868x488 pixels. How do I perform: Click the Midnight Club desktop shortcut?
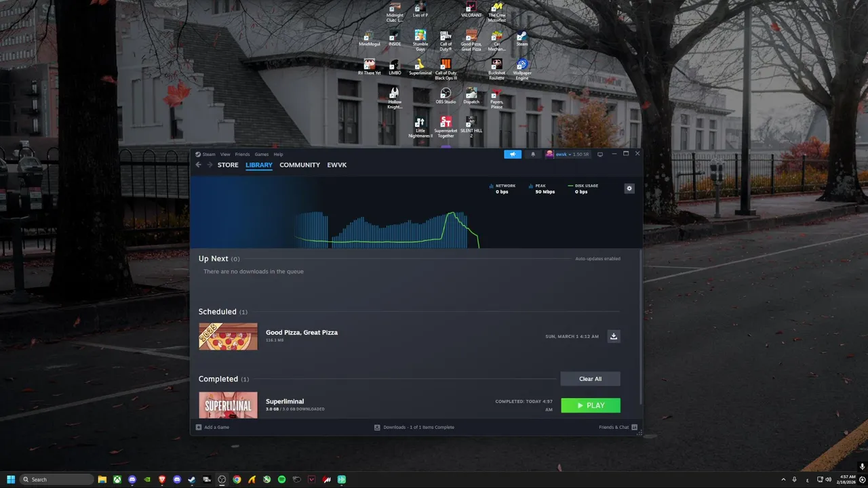pos(395,11)
